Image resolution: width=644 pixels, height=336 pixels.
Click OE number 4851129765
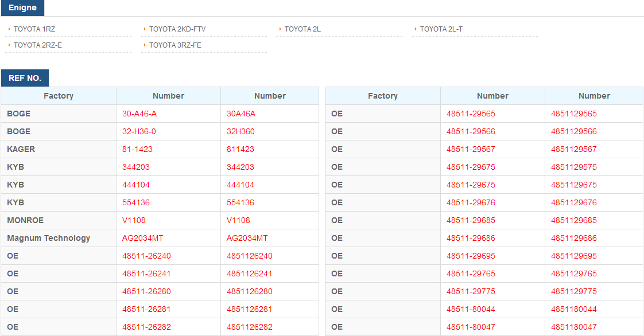574,274
